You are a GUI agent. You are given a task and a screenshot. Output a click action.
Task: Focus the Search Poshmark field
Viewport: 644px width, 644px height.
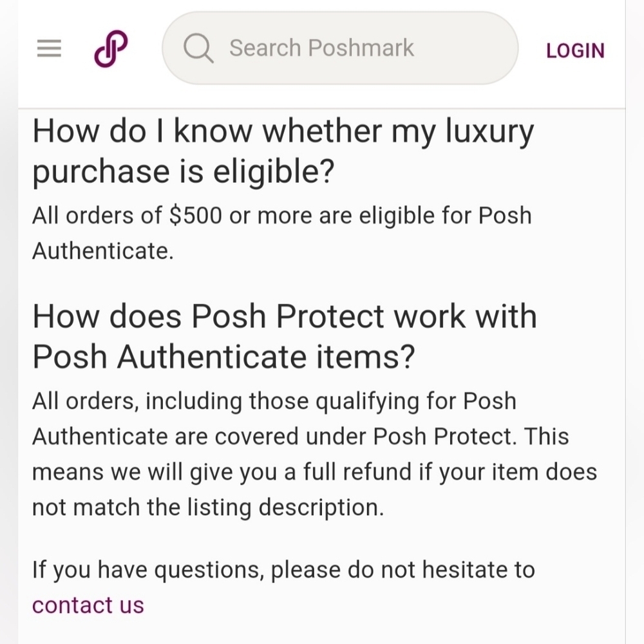click(x=340, y=48)
